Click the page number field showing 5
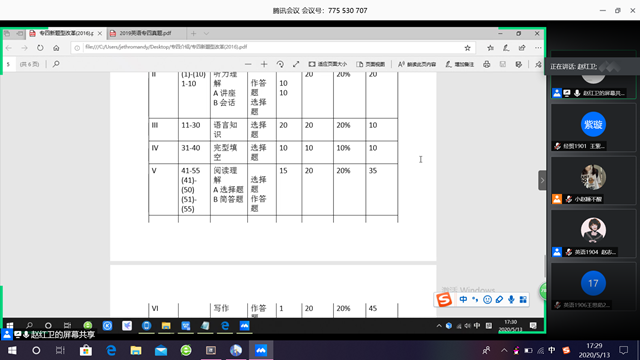 (x=9, y=64)
